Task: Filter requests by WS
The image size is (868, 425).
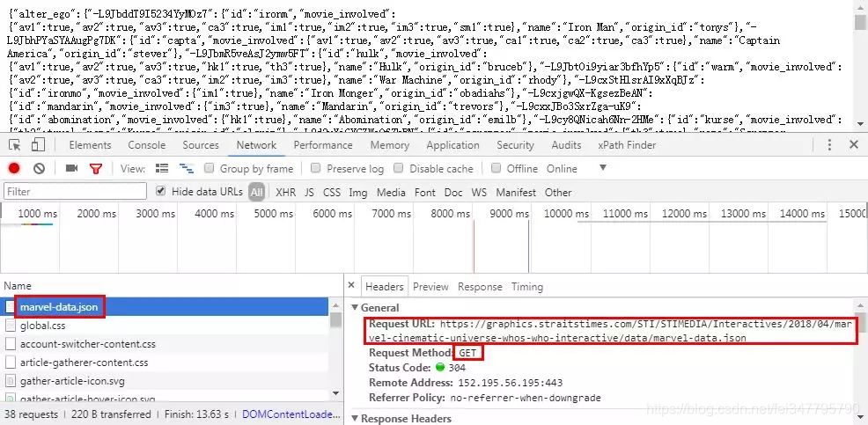Action: coord(479,192)
